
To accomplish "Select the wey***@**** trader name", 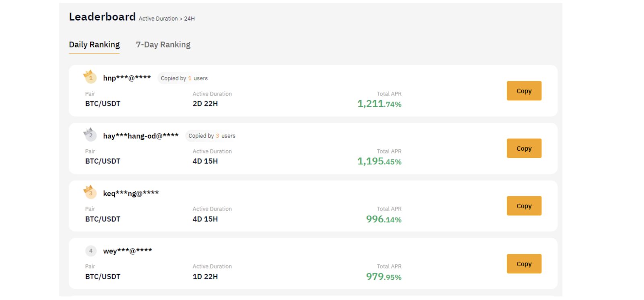I will click(127, 251).
